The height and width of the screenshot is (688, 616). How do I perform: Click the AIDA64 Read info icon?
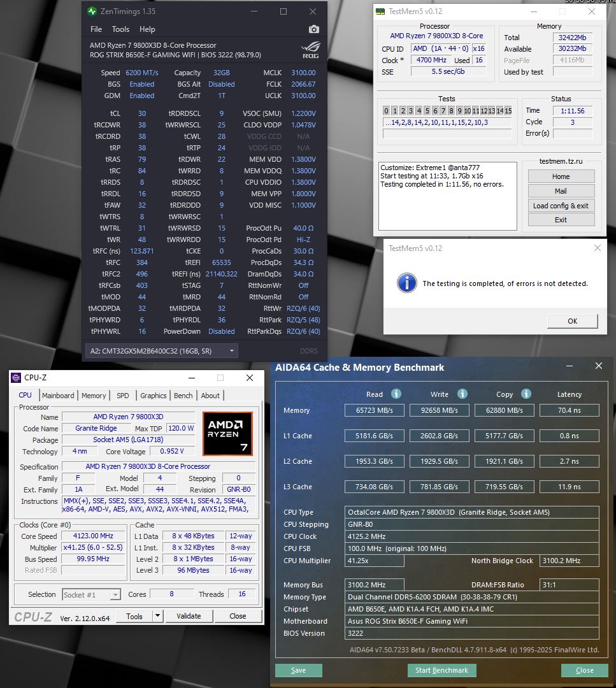(396, 394)
